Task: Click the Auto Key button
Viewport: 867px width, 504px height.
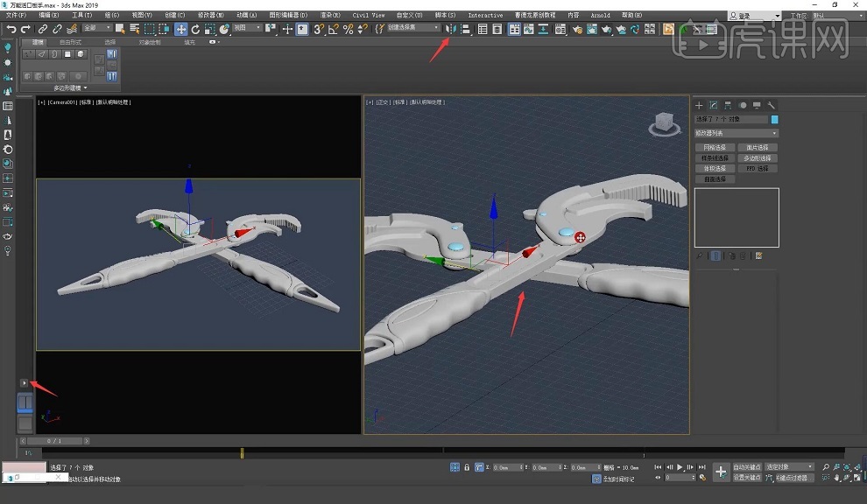Action: pos(747,467)
